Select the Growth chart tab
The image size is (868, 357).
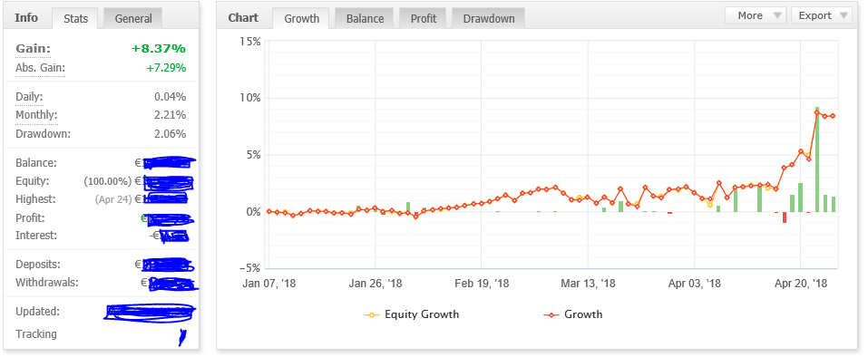302,18
